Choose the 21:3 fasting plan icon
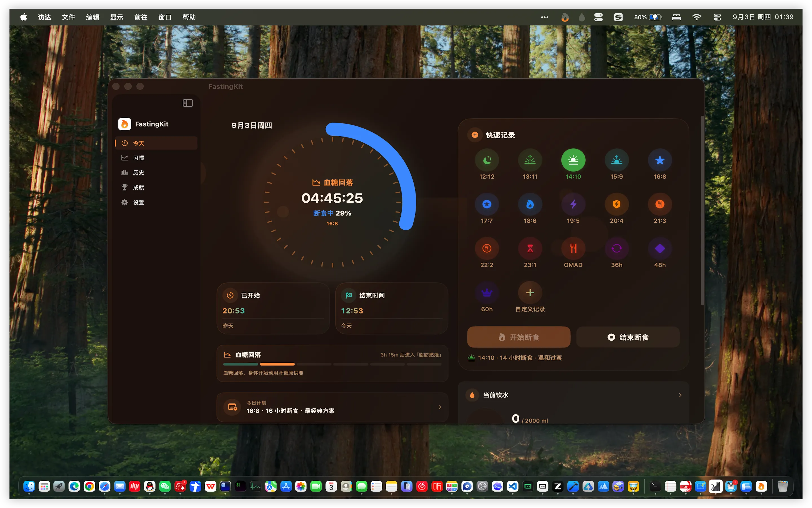 click(660, 204)
